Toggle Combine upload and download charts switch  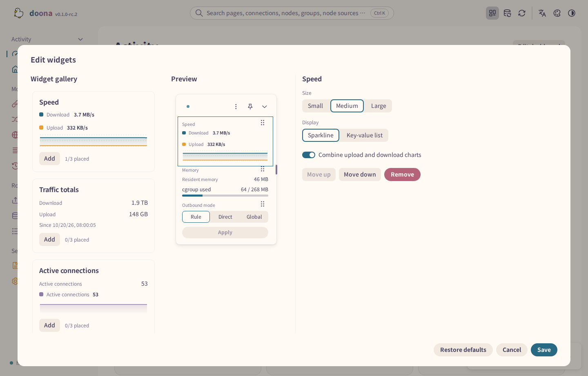(309, 155)
